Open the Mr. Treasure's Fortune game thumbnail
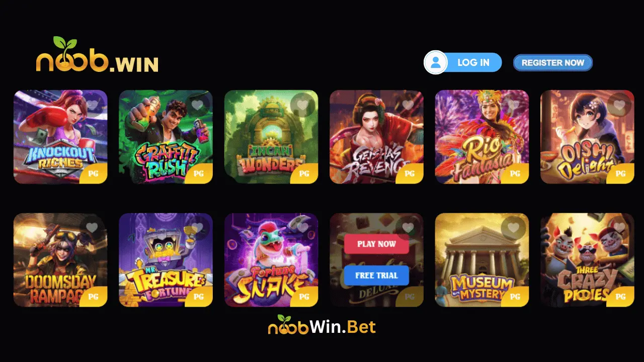 166,260
